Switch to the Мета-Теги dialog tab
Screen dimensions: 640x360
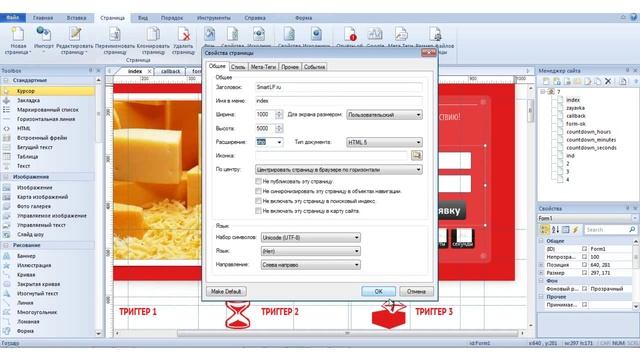pos(263,67)
